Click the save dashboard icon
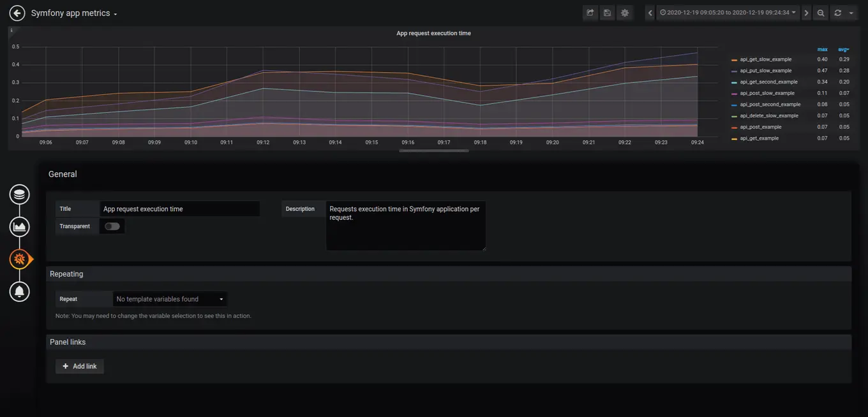 608,13
